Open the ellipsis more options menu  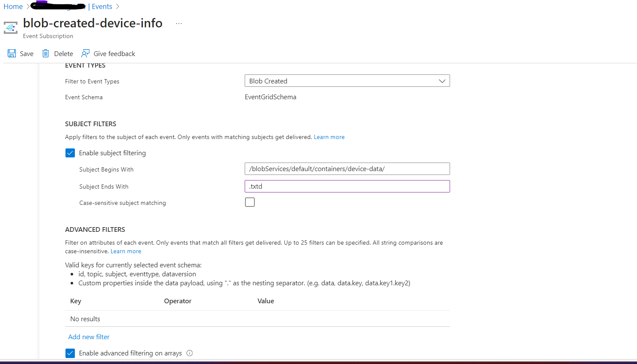[179, 24]
